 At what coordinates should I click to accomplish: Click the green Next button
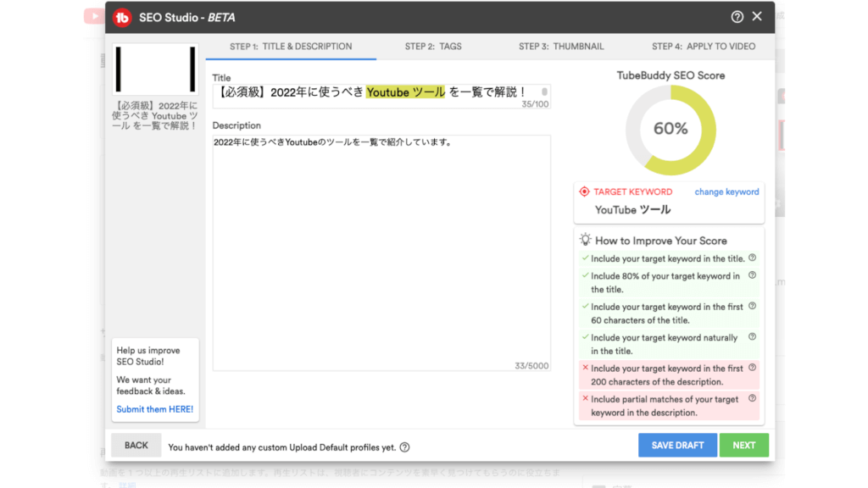tap(743, 446)
